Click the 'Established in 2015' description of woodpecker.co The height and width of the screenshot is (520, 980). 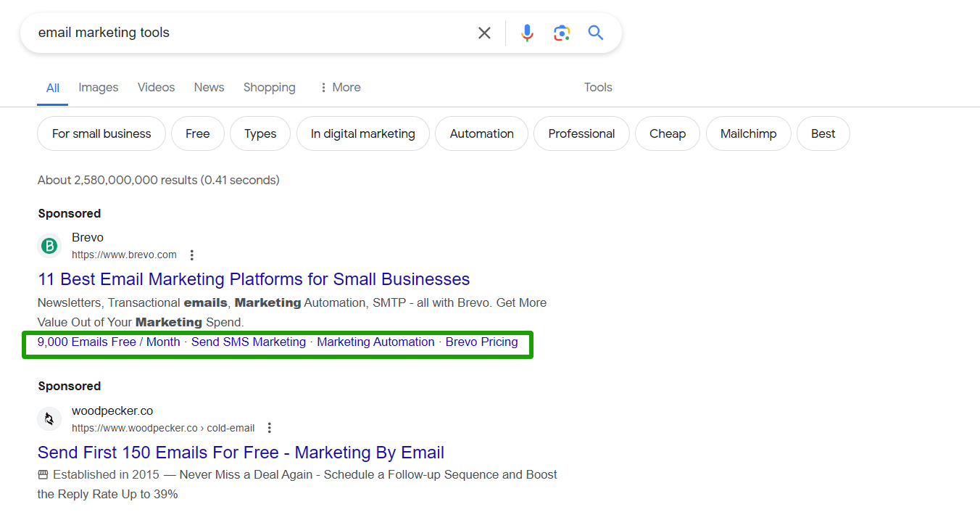point(297,484)
